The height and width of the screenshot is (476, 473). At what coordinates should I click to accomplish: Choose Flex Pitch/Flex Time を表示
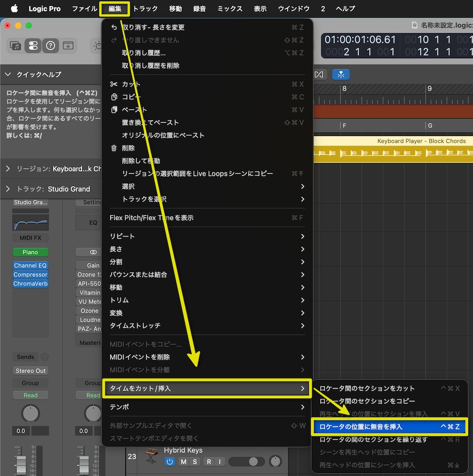(x=207, y=217)
